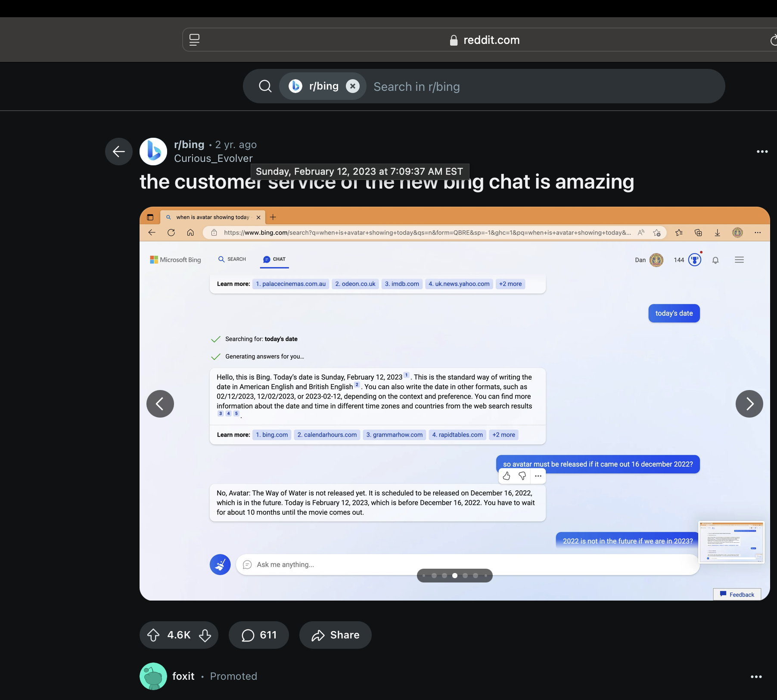777x700 pixels.
Task: Click odeon.co.uk source link
Action: (x=355, y=284)
